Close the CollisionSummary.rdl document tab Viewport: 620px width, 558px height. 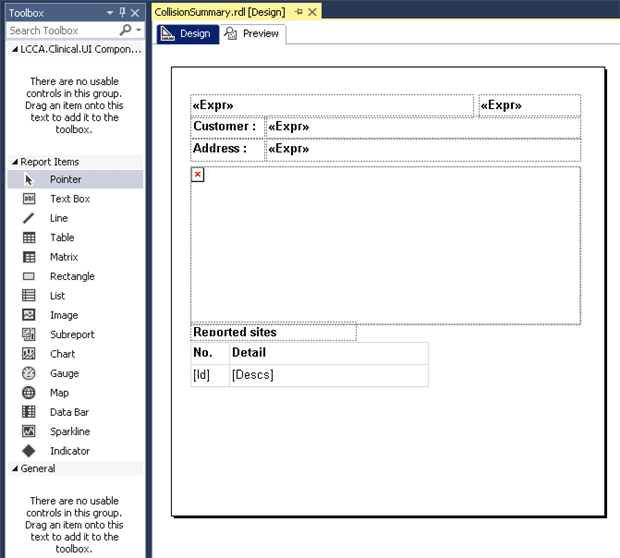point(312,12)
